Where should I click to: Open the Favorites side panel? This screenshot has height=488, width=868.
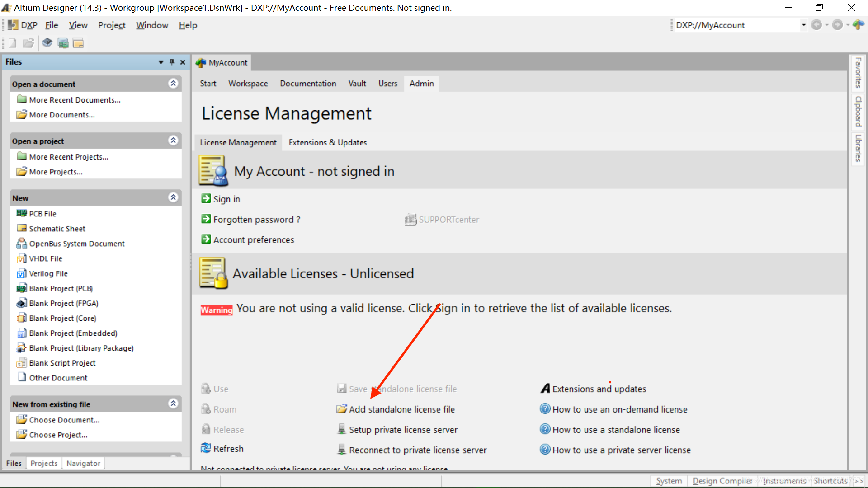[x=858, y=73]
